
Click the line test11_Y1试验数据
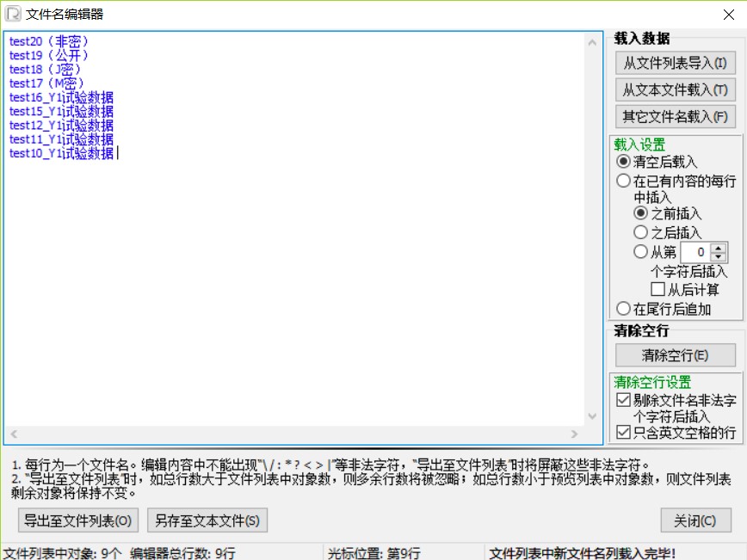[61, 139]
